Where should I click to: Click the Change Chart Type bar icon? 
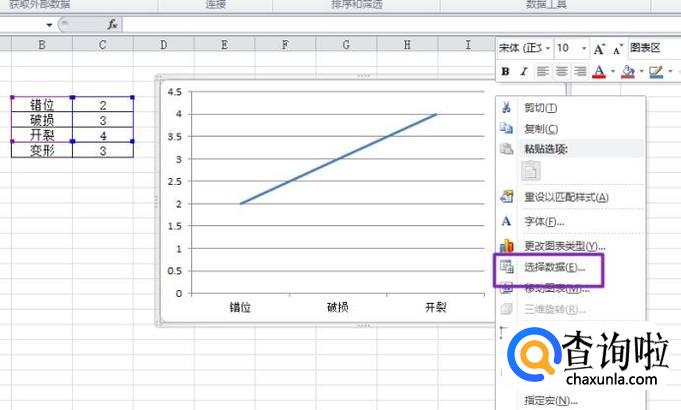coord(506,246)
